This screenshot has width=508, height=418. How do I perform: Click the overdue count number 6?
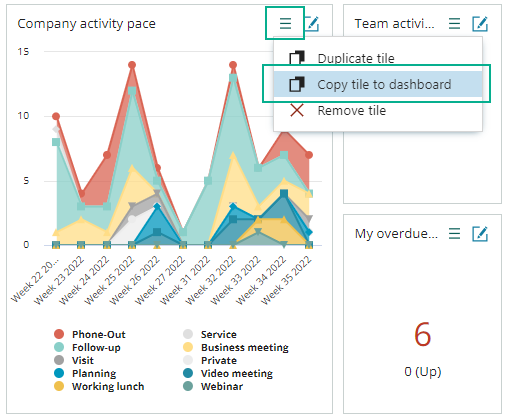pos(422,334)
